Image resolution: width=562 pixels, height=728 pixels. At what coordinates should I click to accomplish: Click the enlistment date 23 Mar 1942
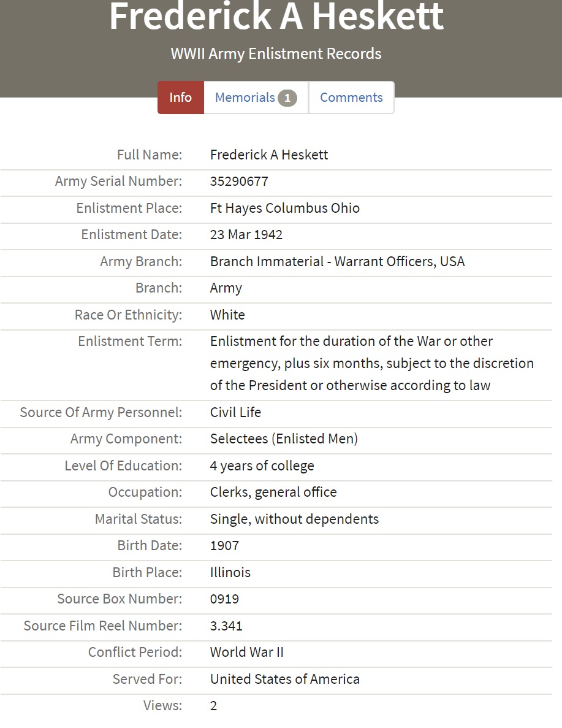tap(246, 234)
